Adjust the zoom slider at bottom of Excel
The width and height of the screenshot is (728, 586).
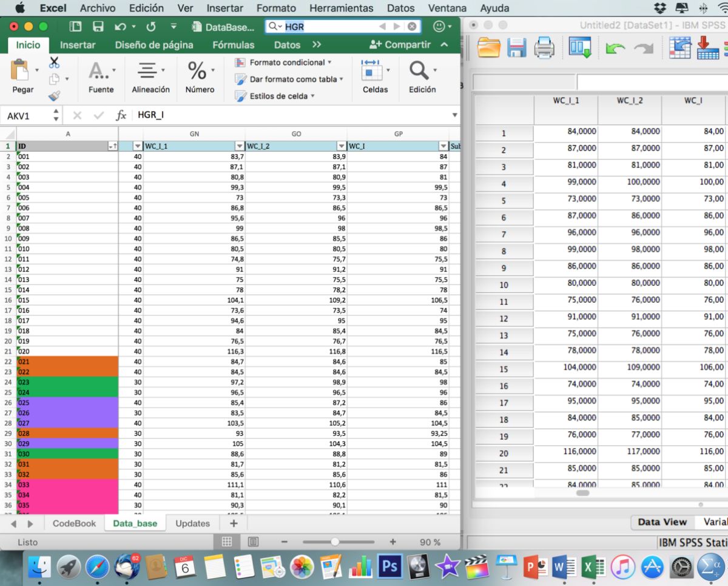pos(335,542)
